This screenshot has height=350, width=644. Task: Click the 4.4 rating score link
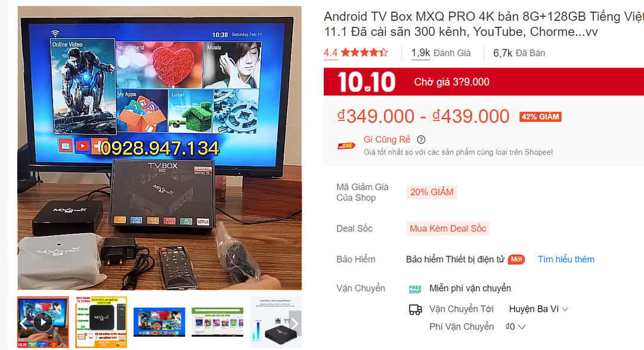[x=330, y=53]
